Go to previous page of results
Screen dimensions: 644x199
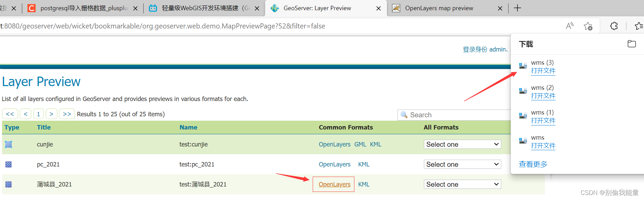25,114
